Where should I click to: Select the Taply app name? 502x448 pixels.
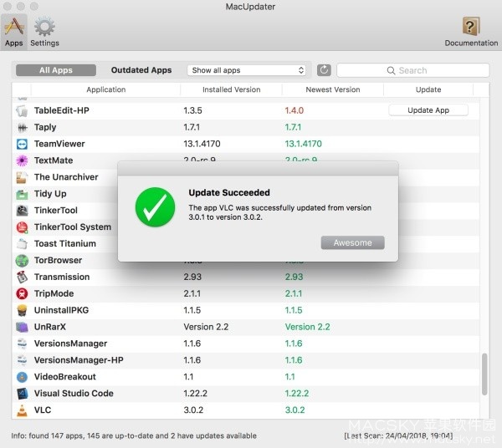45,128
